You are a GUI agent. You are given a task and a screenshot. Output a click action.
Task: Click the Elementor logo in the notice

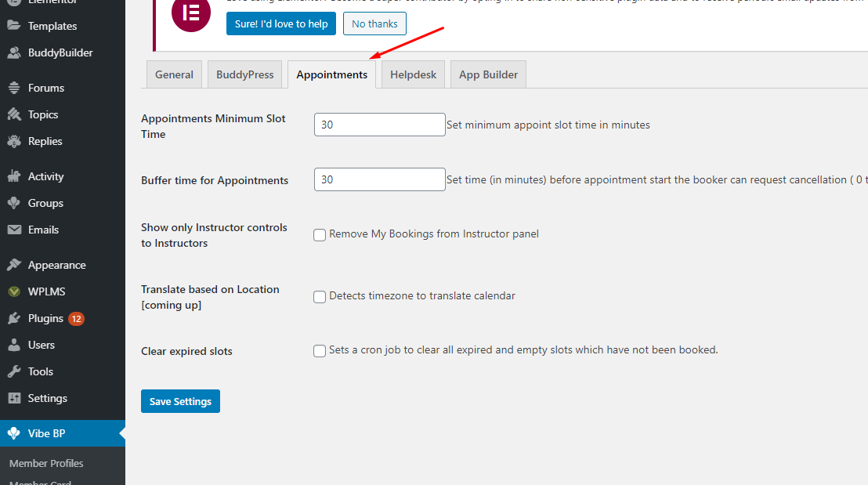(191, 13)
